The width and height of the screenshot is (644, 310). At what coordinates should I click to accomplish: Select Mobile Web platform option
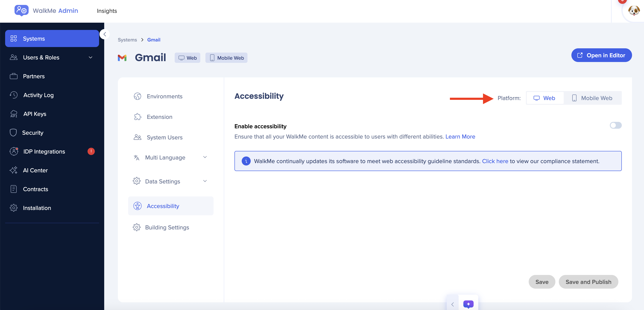592,98
